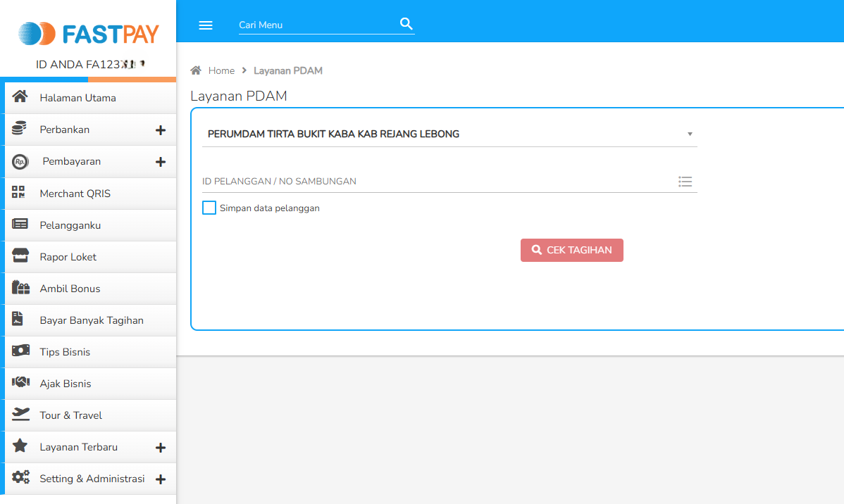The width and height of the screenshot is (844, 504).
Task: Click the Pembayaran Rp icon
Action: (19, 161)
